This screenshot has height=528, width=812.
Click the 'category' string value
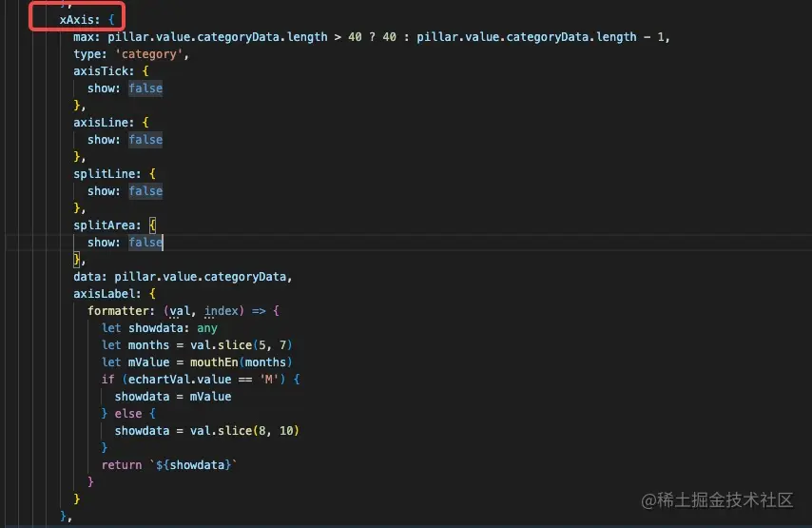pos(148,54)
